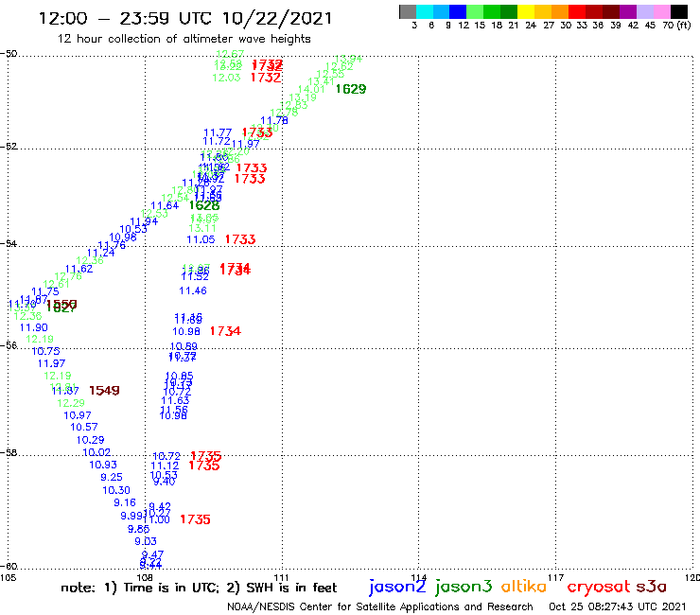Click the blue value 11.46
The height and width of the screenshot is (615, 700).
(193, 290)
